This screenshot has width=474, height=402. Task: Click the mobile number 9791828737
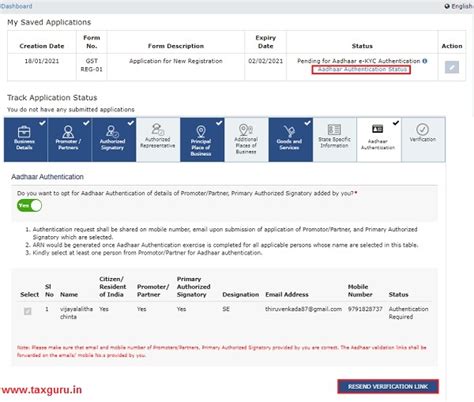point(365,309)
